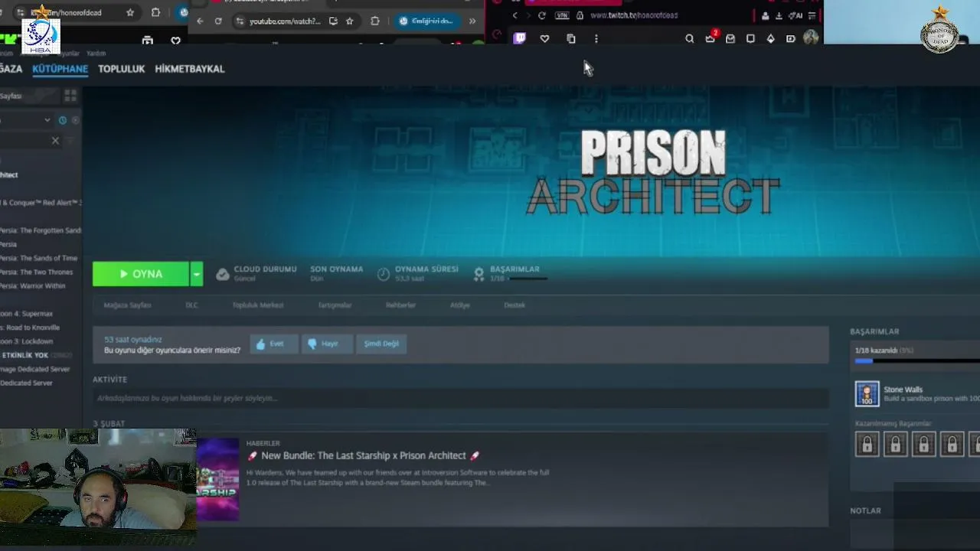Expand the library filter dropdown chevron
980x551 pixels.
(47, 120)
